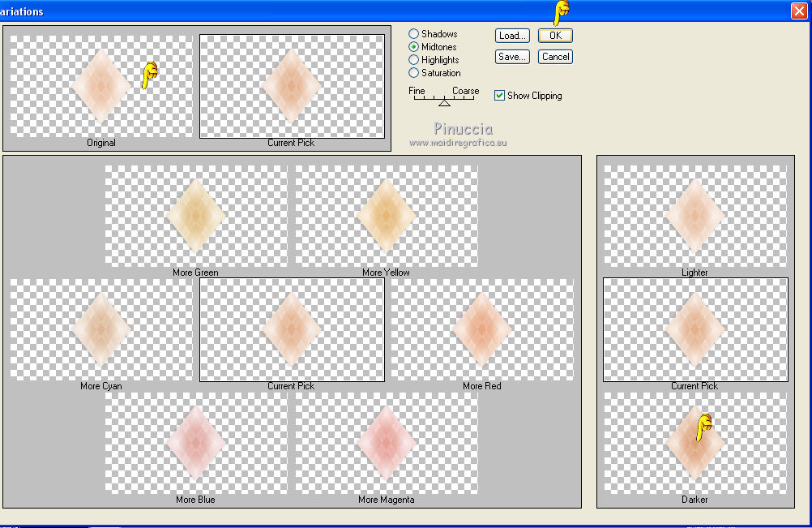The image size is (812, 528).
Task: Apply the Lighter variation
Action: pyautogui.click(x=695, y=215)
